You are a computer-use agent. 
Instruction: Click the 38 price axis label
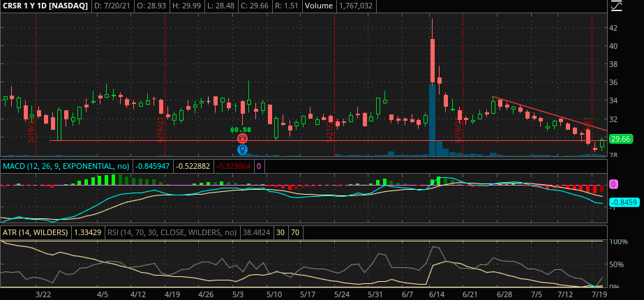tap(615, 64)
